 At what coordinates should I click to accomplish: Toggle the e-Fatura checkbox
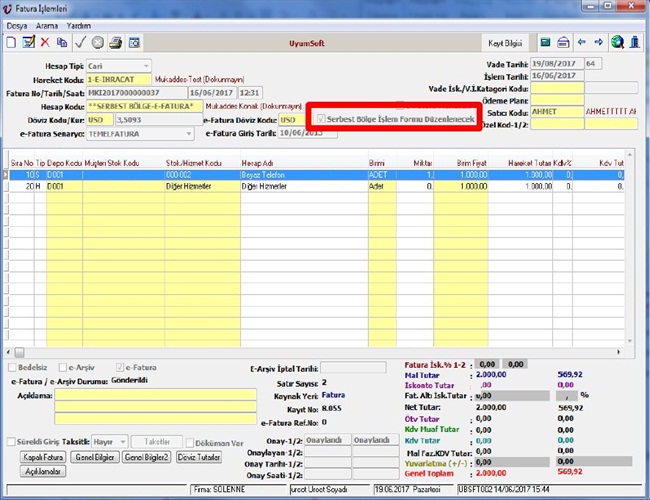(x=120, y=367)
